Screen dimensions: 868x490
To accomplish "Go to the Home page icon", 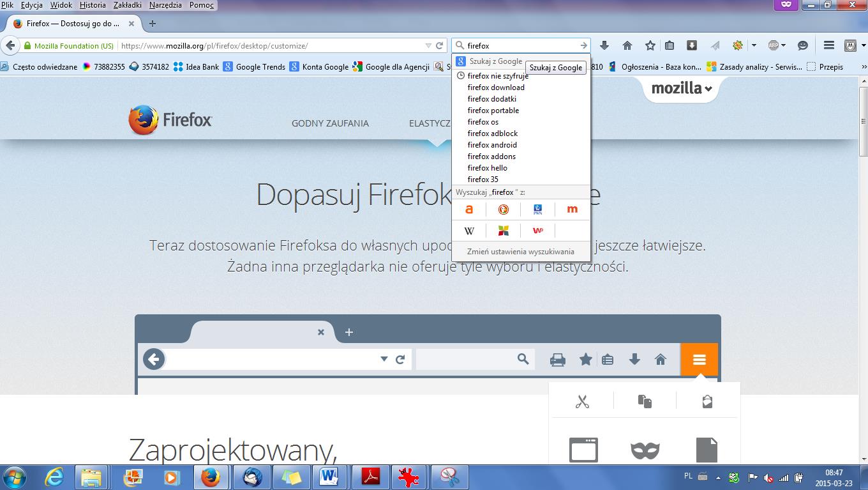I will click(x=627, y=45).
